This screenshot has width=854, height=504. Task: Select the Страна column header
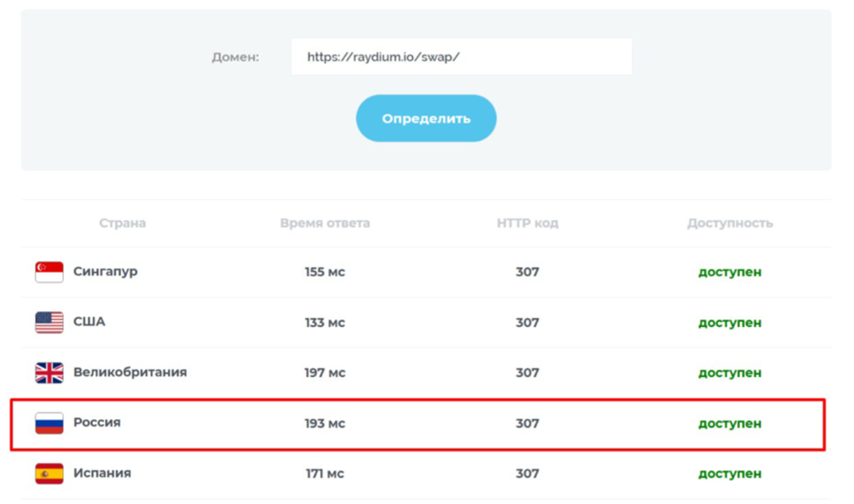click(123, 224)
